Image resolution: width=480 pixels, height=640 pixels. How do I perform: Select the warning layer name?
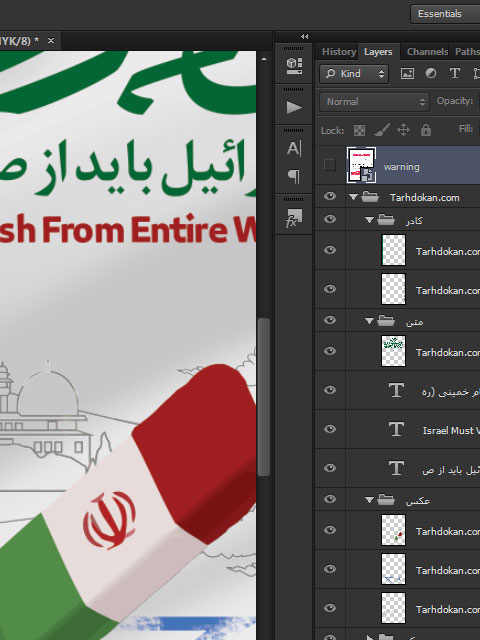coord(402,167)
